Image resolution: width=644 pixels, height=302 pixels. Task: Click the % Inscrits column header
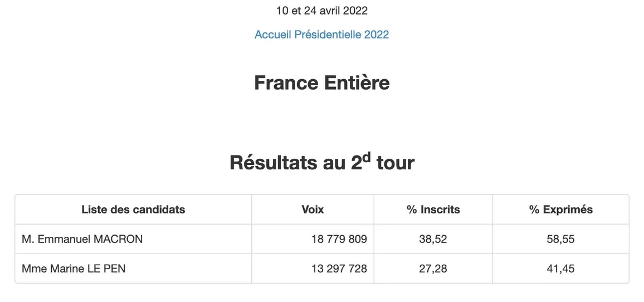433,210
